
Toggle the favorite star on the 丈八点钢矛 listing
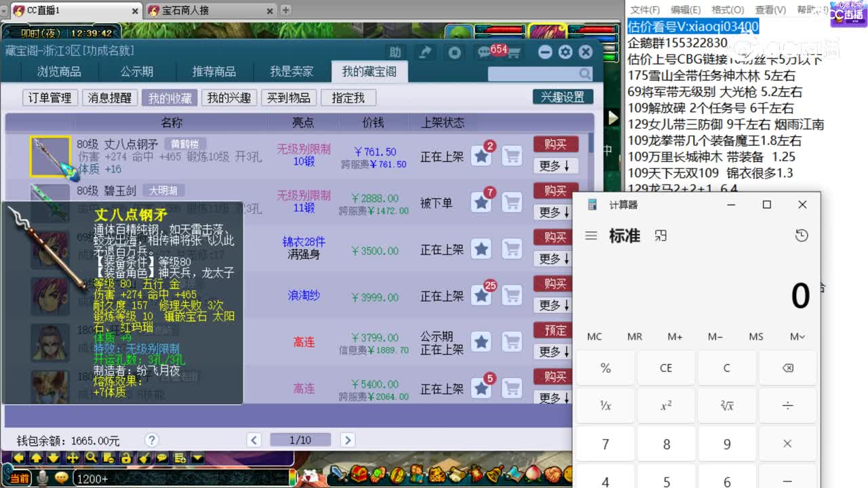point(481,157)
